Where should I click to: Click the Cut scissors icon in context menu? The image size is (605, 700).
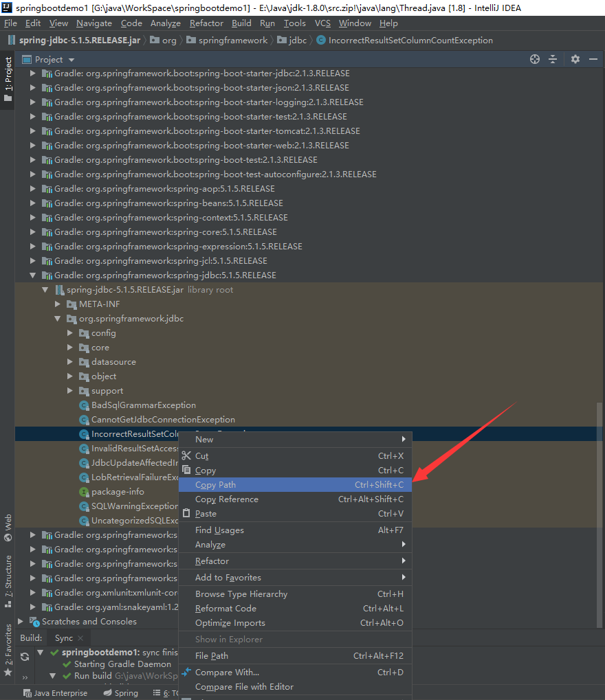coord(186,455)
